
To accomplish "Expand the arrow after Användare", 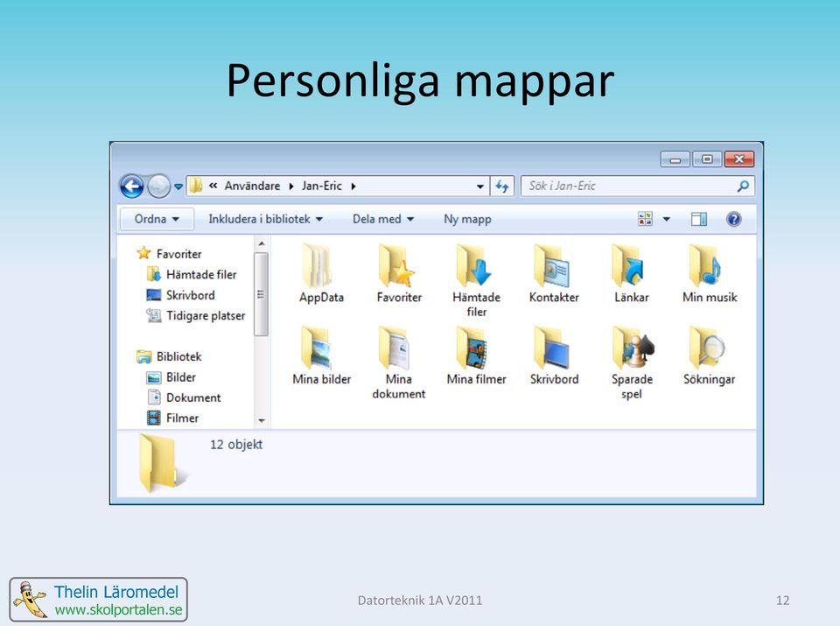I will [291, 186].
